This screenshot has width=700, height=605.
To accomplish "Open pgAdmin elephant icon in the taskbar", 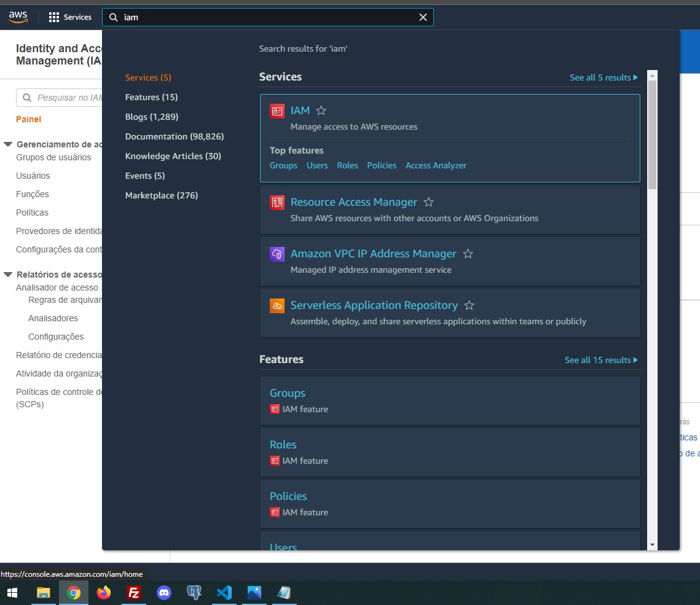I will tap(194, 593).
